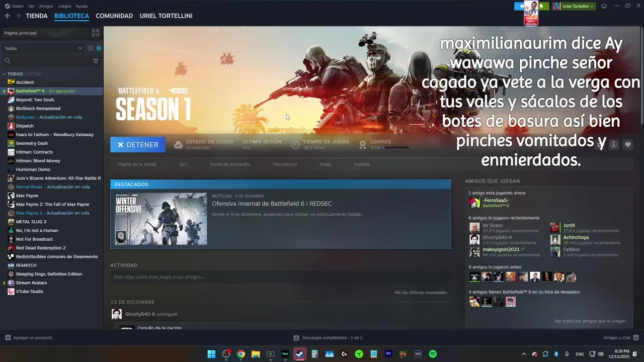Open the game info icon

pyautogui.click(x=613, y=145)
